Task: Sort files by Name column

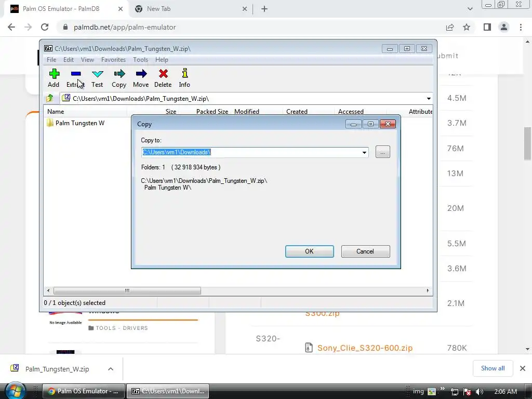Action: pos(85,112)
